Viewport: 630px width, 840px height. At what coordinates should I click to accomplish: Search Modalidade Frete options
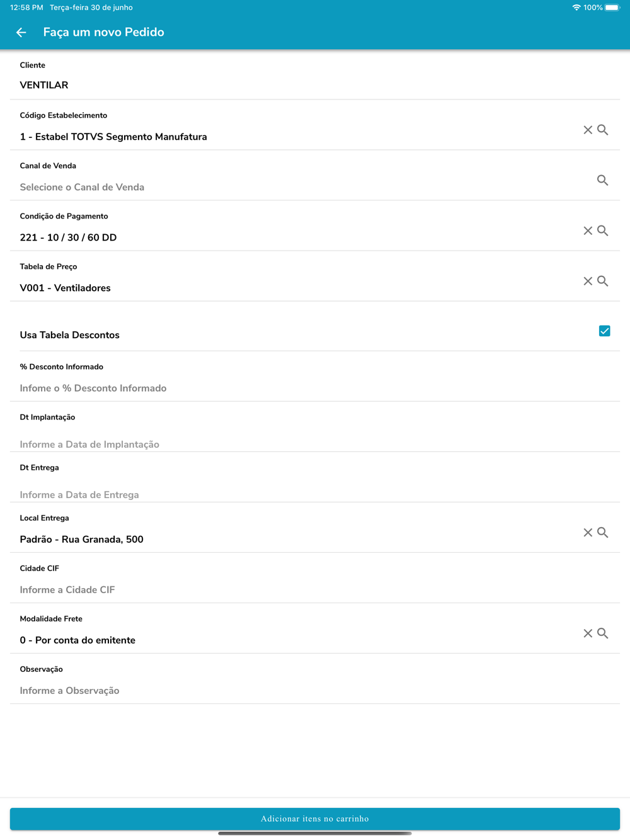tap(603, 633)
